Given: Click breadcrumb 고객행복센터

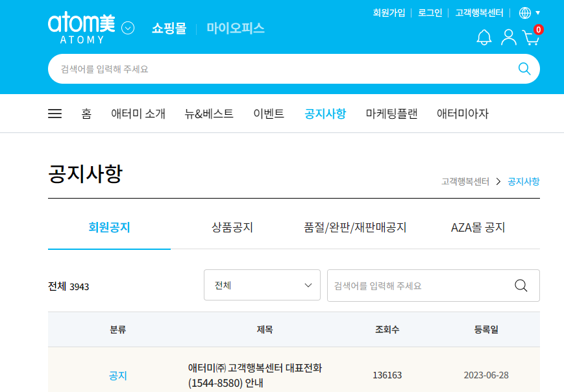Looking at the screenshot, I should click(465, 181).
